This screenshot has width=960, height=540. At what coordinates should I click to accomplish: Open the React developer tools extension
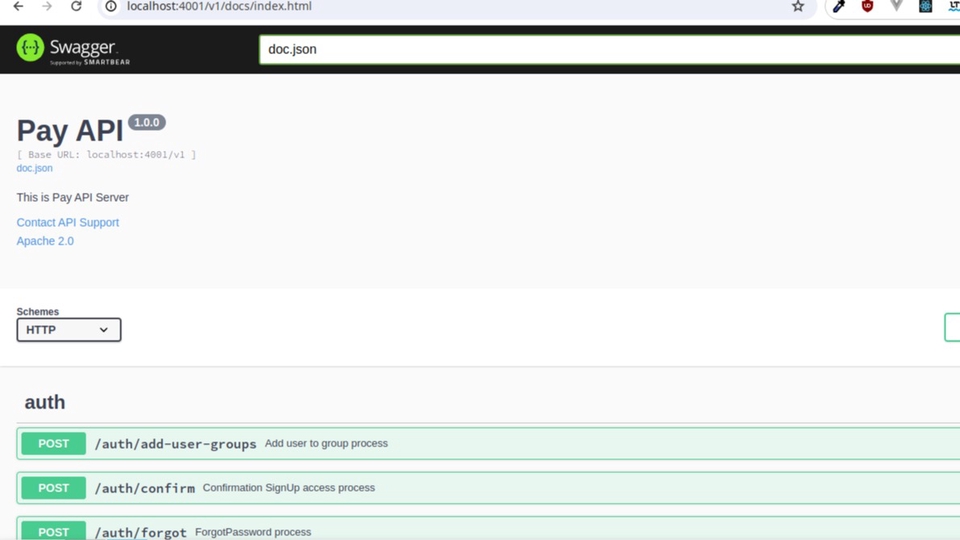coord(925,6)
